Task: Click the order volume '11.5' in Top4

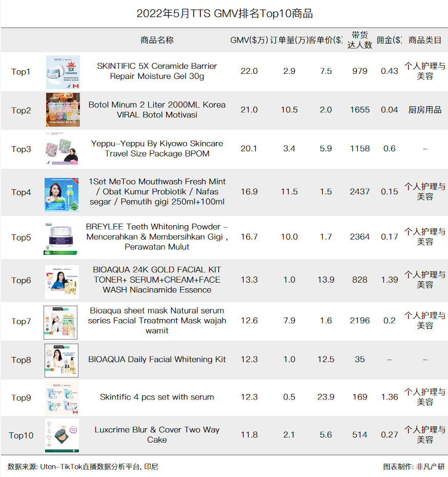Action: click(x=289, y=192)
